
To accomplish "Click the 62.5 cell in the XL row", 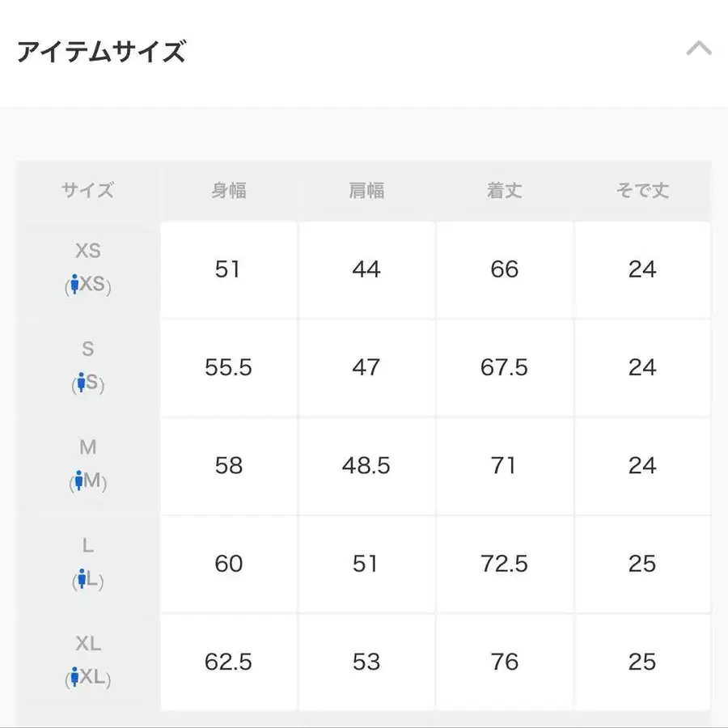I will 229,662.
